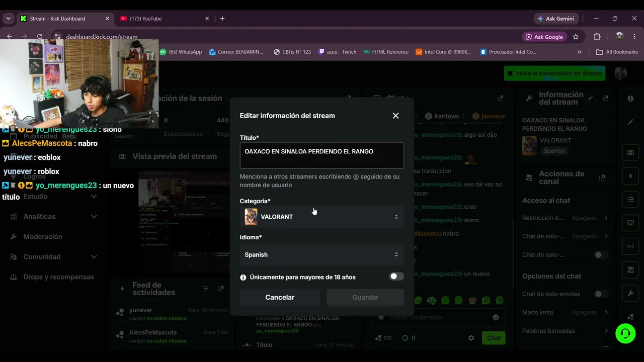The image size is (644, 362).
Task: Pop out the Acciones de canal panel
Action: point(602,177)
